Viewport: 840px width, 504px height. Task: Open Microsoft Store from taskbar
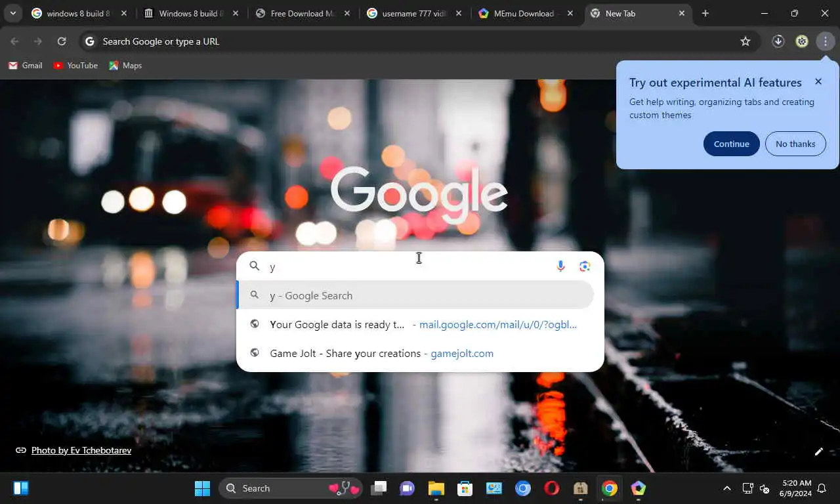465,488
